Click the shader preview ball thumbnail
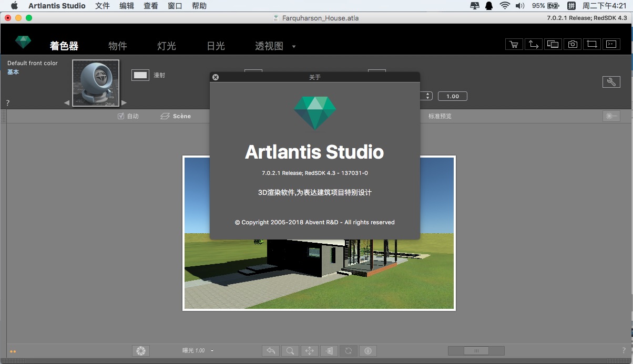Screen dimensions: 633x364 pyautogui.click(x=96, y=83)
